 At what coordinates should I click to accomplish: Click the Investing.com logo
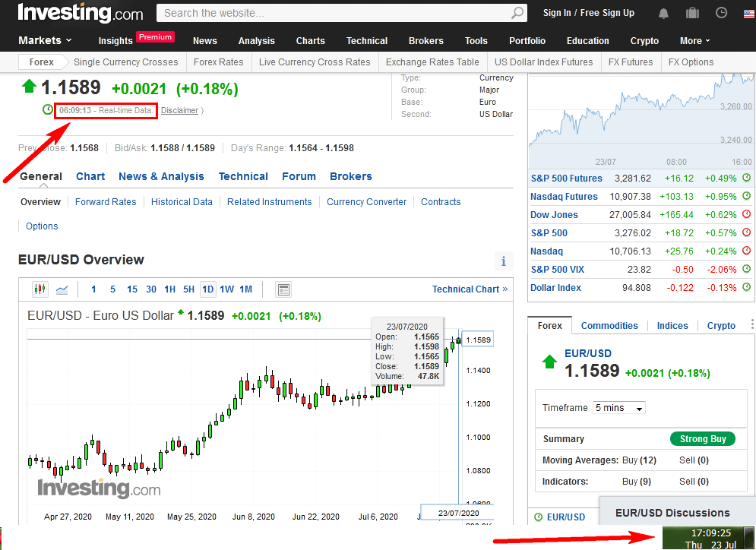(x=81, y=13)
